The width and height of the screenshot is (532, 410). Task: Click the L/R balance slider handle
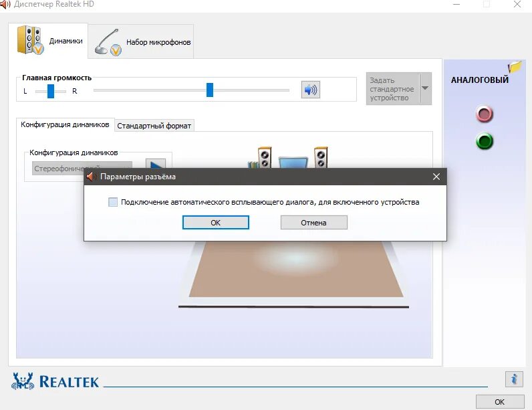pos(51,91)
